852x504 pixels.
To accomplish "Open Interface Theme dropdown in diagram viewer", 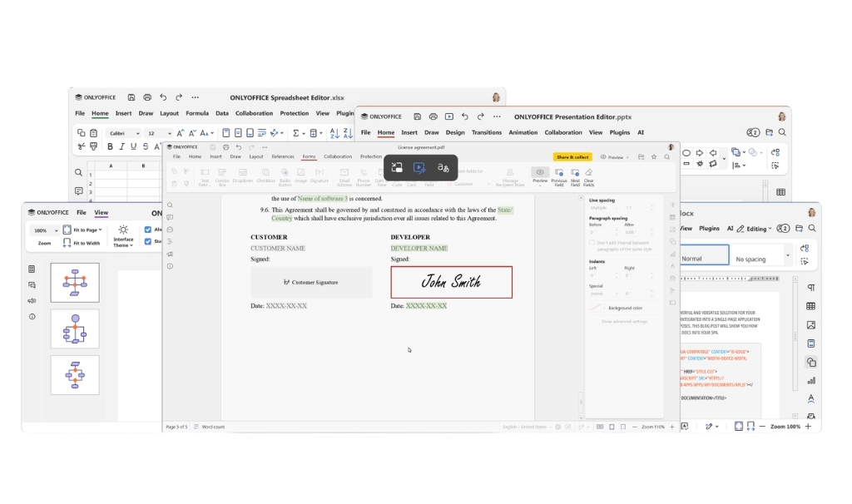I will 123,237.
